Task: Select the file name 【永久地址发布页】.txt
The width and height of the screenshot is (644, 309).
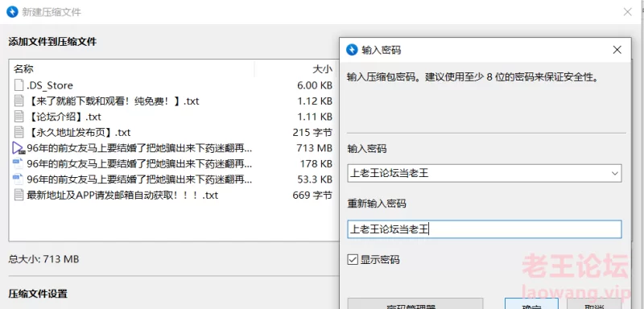Action: tap(78, 132)
